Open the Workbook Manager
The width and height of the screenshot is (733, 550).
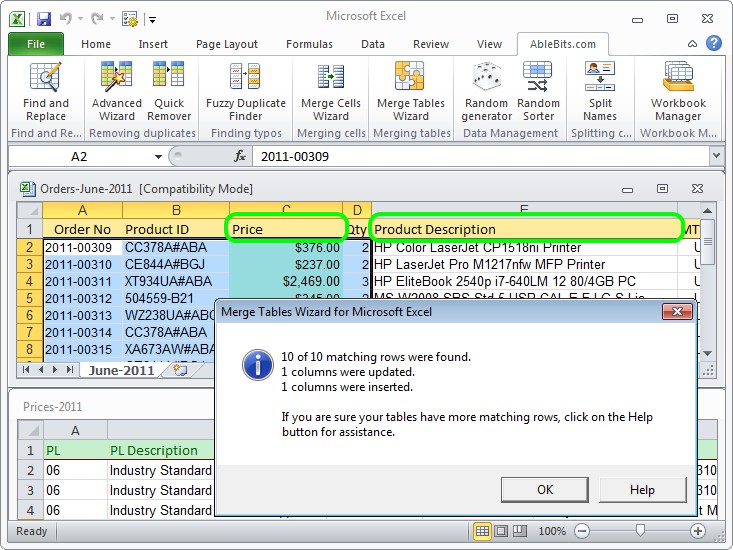[x=678, y=92]
